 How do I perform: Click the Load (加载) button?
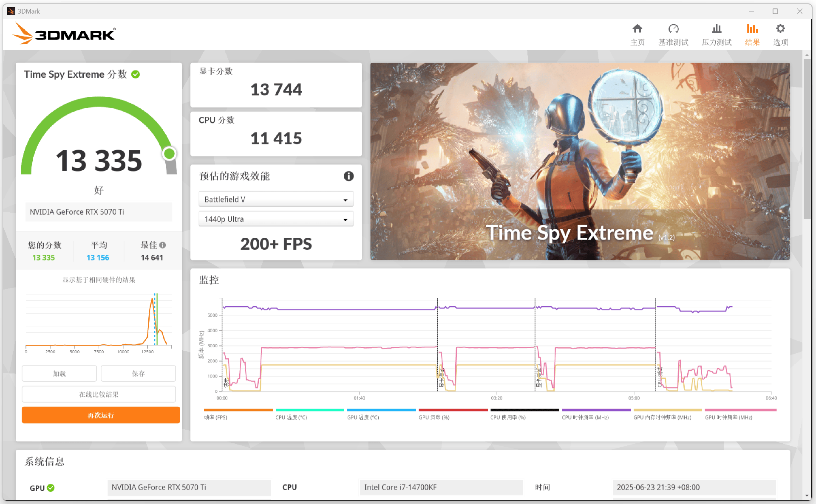click(59, 374)
